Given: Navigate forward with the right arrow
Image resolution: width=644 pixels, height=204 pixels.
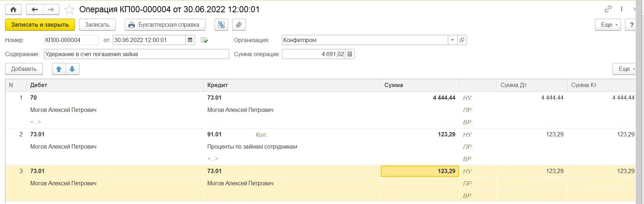Looking at the screenshot, I should click(51, 9).
